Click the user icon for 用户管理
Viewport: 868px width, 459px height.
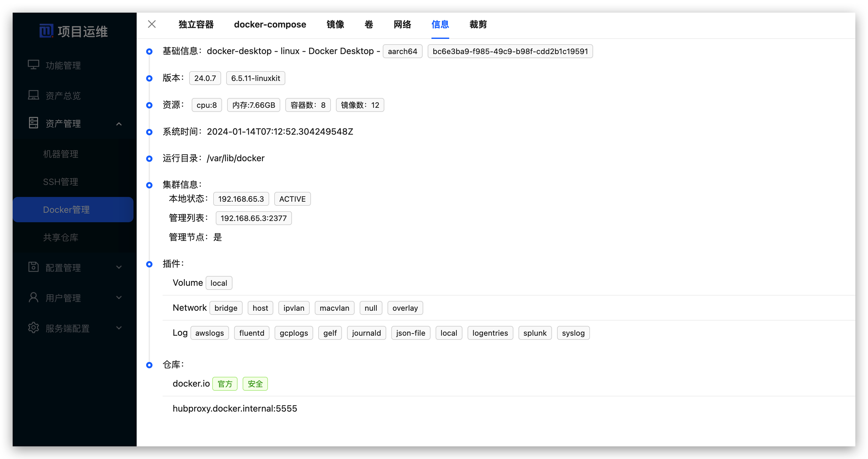pos(33,297)
